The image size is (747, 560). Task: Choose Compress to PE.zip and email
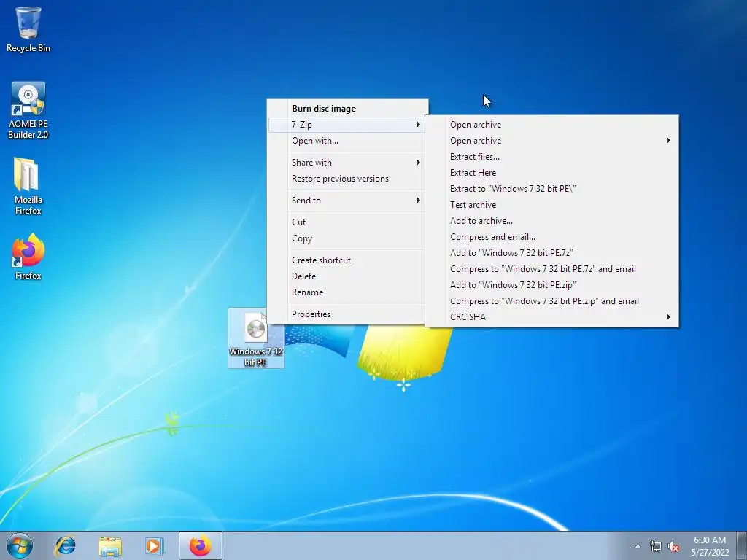(551, 301)
